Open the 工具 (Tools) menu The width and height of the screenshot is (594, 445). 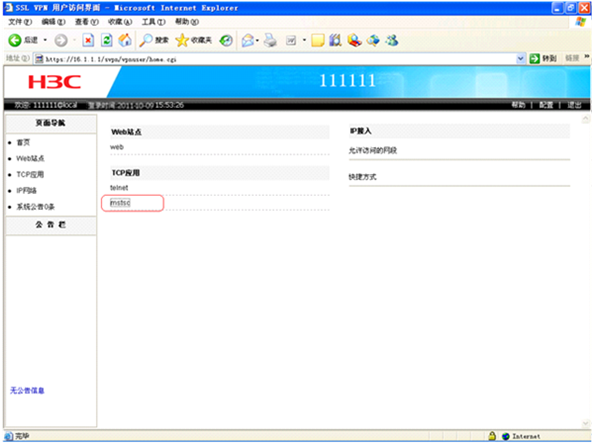[x=153, y=22]
